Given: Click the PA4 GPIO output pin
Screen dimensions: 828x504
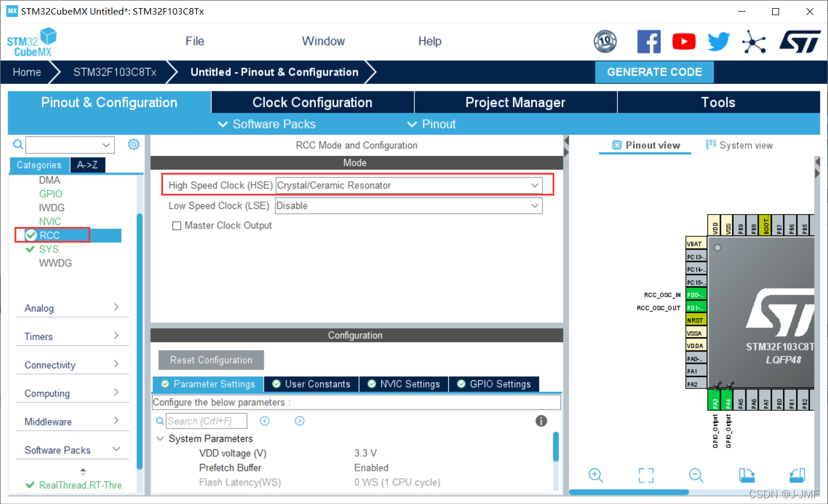Looking at the screenshot, I should (728, 401).
